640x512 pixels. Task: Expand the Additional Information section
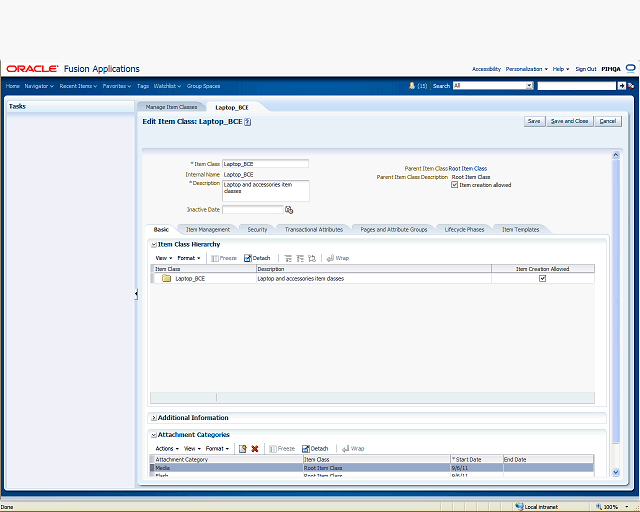point(154,418)
